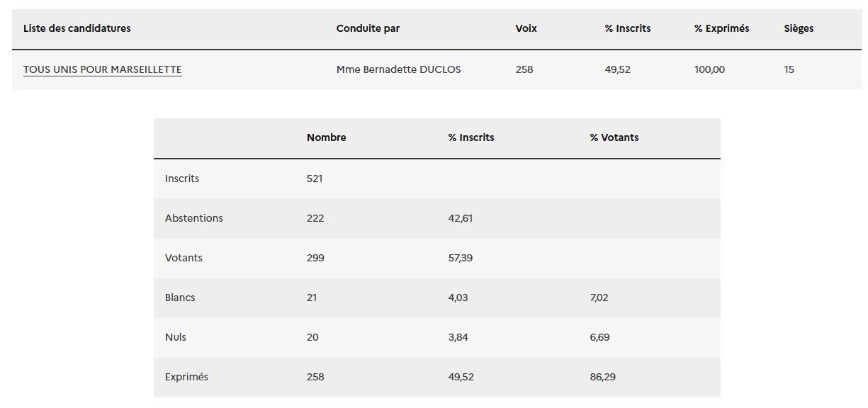Select the 100,00 value under % Exprimés
868x408 pixels.
tap(710, 69)
